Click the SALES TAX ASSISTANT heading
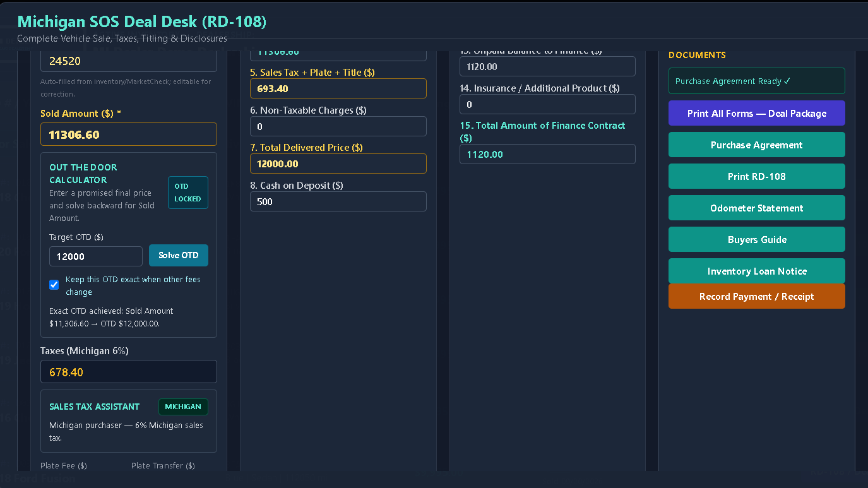Screen dimensions: 868x488 click(95, 407)
